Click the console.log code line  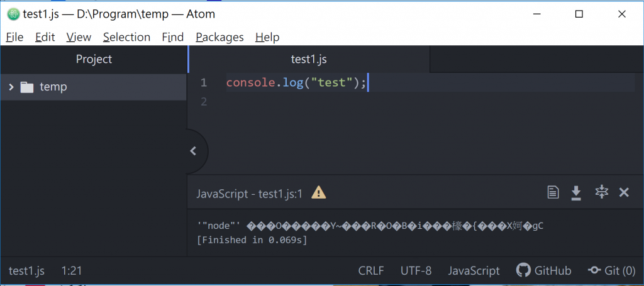coord(296,84)
